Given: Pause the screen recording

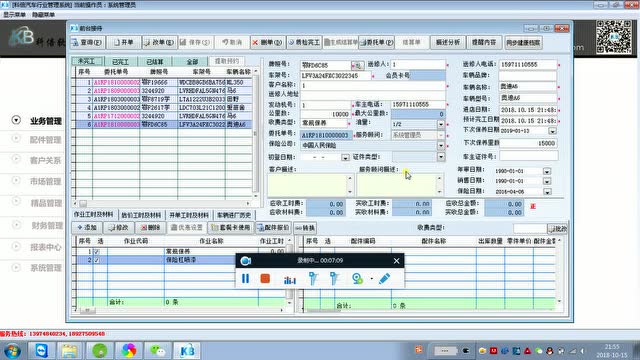Looking at the screenshot, I should coord(245,278).
